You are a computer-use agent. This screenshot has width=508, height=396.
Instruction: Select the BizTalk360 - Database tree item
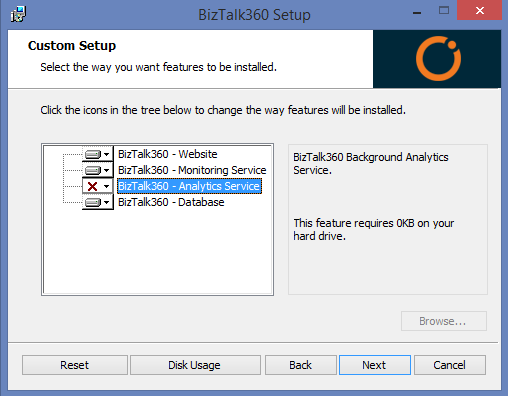171,202
